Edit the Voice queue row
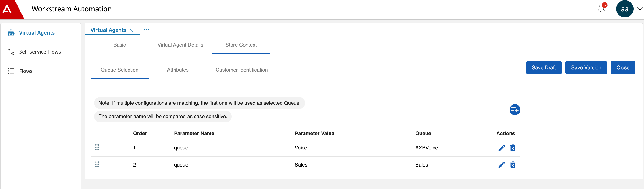Screen dimensions: 644x189 (502, 148)
